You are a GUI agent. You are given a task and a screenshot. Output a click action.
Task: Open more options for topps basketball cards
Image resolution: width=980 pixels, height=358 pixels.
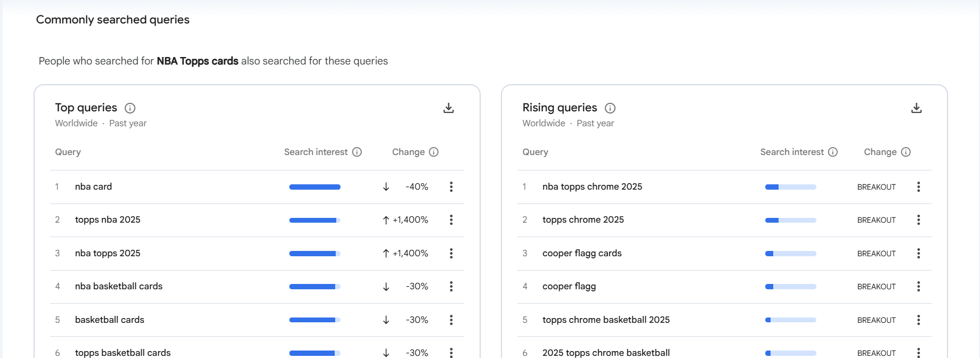(451, 352)
